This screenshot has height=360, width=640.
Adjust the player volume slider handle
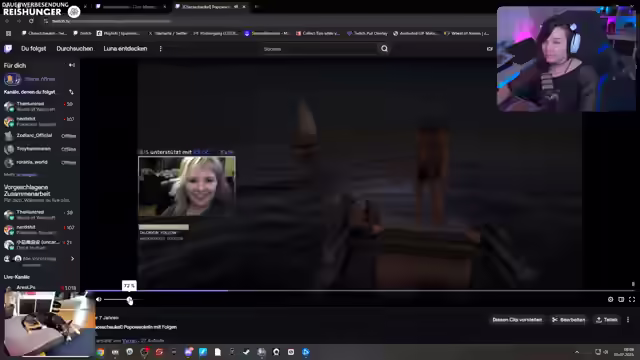(130, 300)
